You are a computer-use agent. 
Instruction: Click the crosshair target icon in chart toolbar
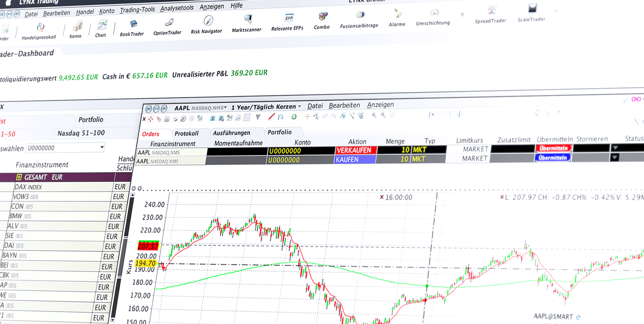click(151, 119)
